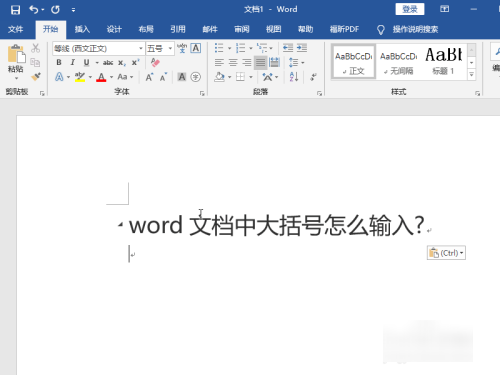Image resolution: width=500 pixels, height=375 pixels.
Task: Click the character border A icon
Action: click(x=196, y=49)
